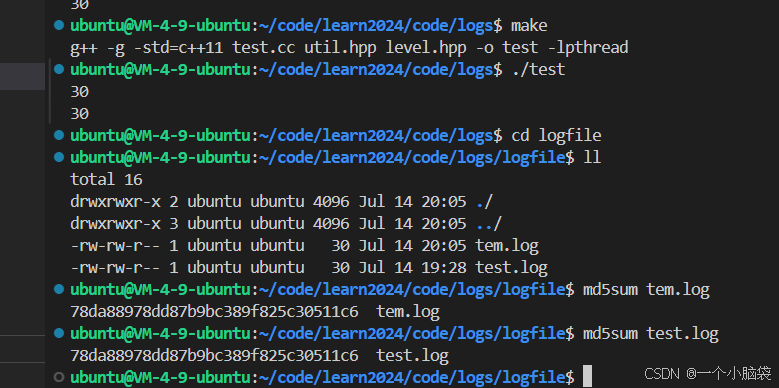779x388 pixels.
Task: Click the command decoration dot beside the make command
Action: [x=59, y=25]
